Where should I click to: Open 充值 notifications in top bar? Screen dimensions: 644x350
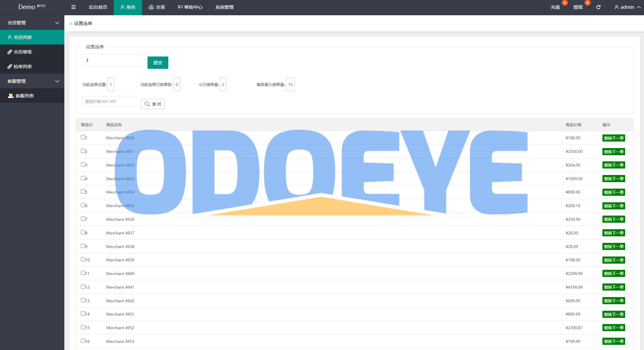click(555, 7)
